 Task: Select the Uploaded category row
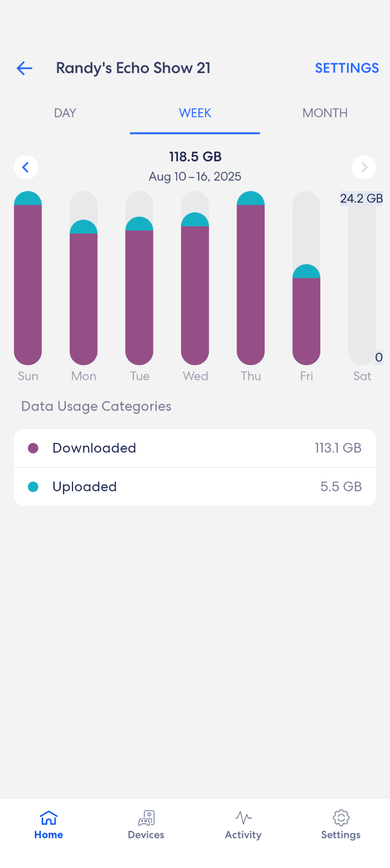(x=195, y=487)
